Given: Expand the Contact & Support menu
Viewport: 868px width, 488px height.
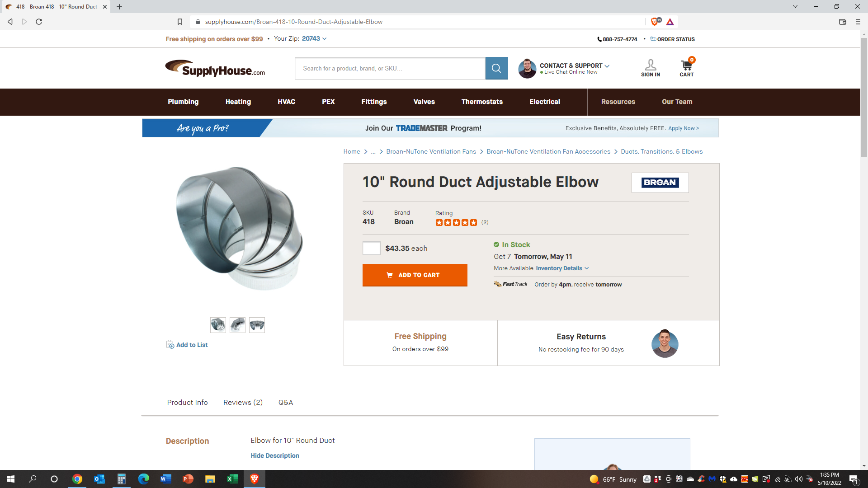Looking at the screenshot, I should [x=575, y=66].
